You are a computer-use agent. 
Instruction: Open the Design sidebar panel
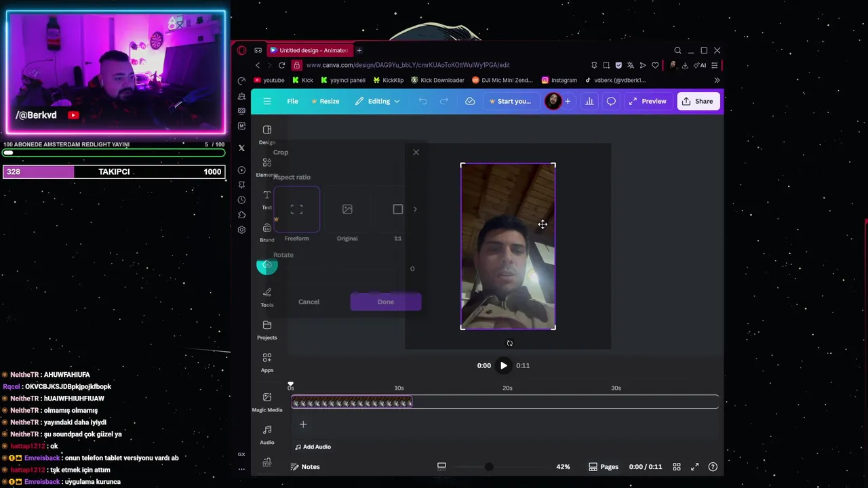(267, 134)
